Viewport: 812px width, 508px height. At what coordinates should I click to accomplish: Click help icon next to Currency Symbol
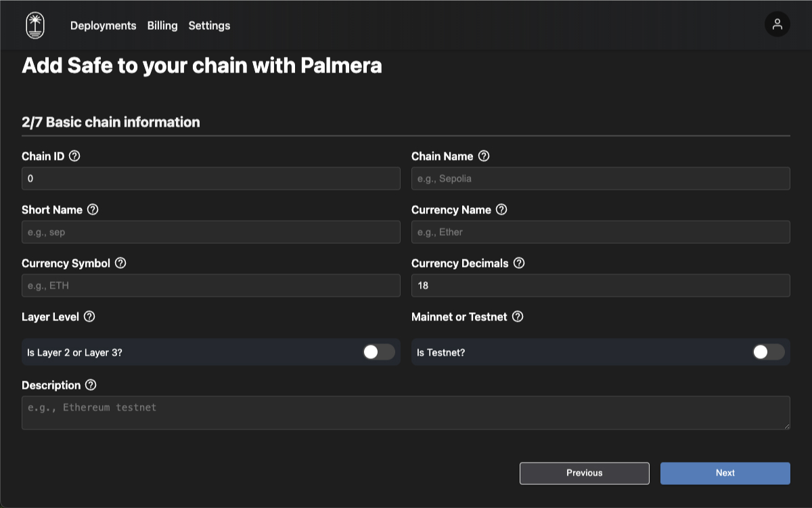pos(120,263)
